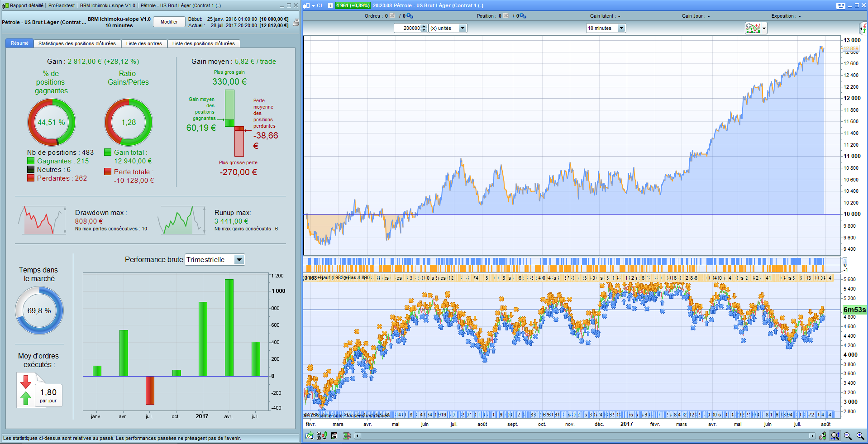868x444 pixels.
Task: Click the Nb de positions : 483 text
Action: [x=60, y=153]
